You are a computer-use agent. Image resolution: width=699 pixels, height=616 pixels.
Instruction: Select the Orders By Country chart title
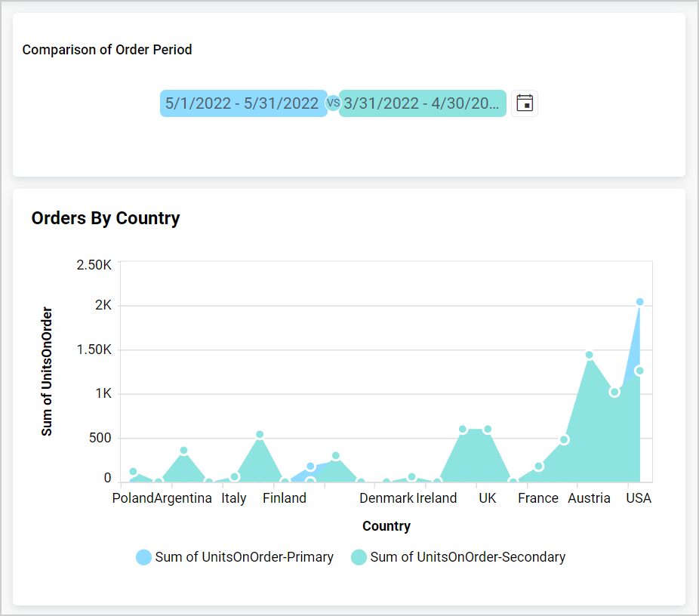point(105,218)
